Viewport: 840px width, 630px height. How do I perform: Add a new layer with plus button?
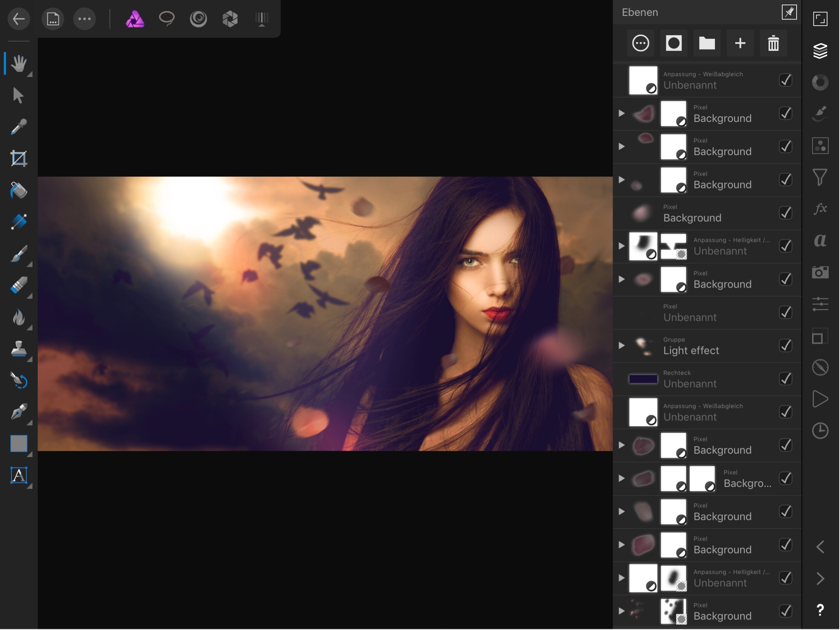coord(740,43)
